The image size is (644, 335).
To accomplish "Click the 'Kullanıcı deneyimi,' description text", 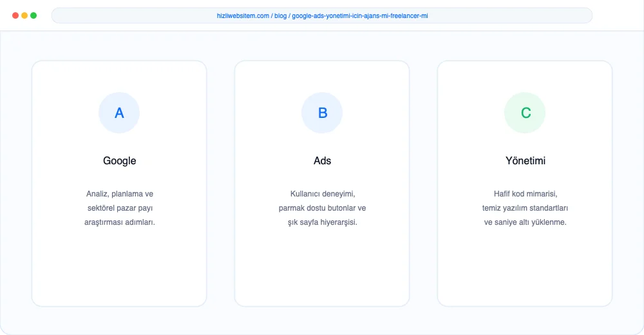I will coord(323,194).
